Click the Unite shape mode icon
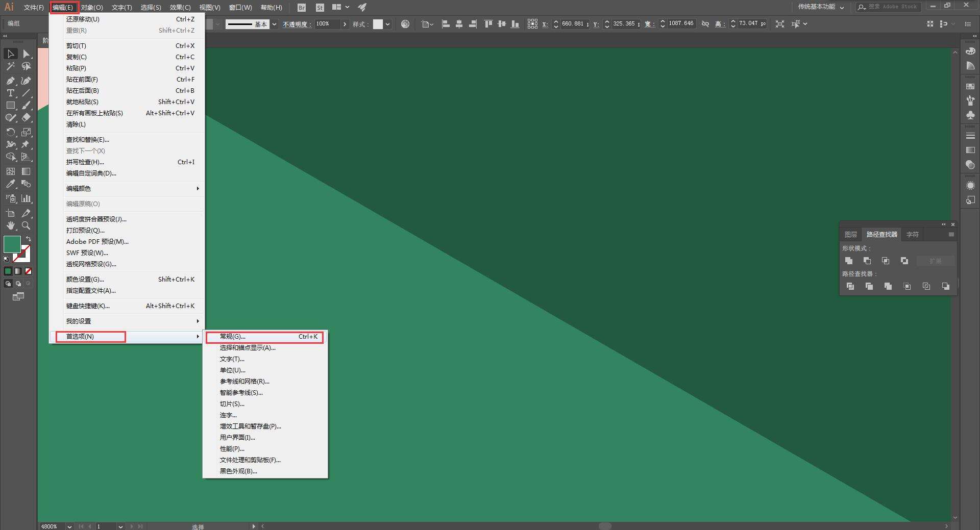The width and height of the screenshot is (980, 530). 849,261
